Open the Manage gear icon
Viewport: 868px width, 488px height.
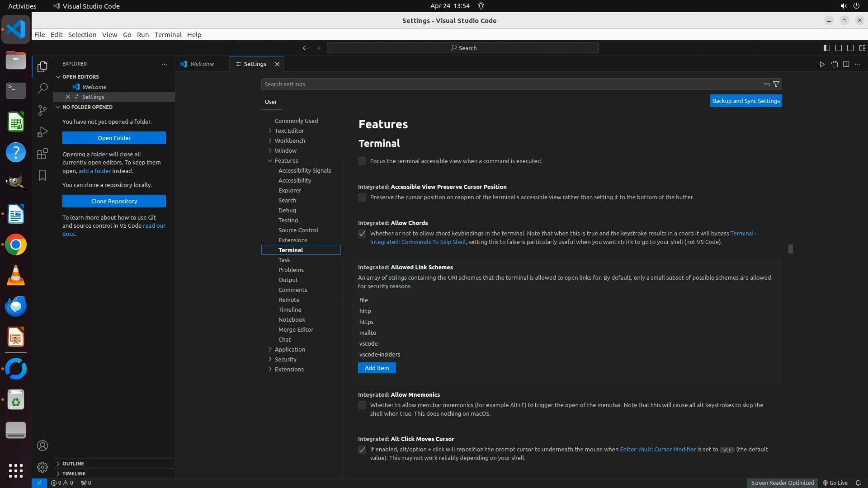[x=42, y=467]
